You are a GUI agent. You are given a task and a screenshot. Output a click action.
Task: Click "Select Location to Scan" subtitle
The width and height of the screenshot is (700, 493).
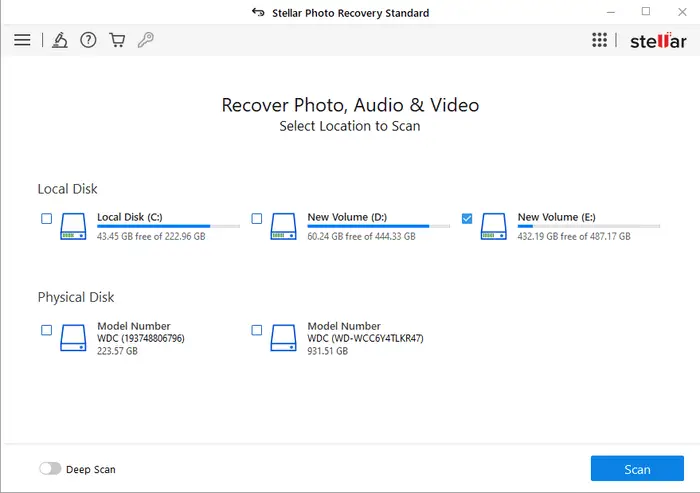pyautogui.click(x=350, y=126)
